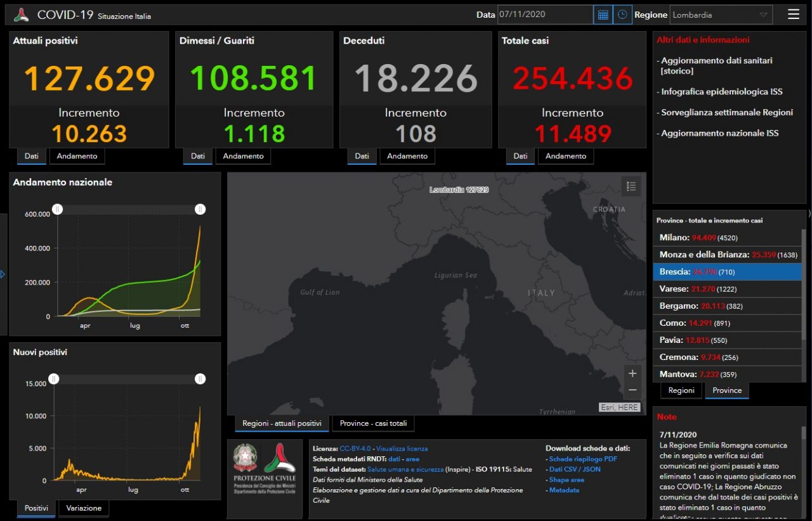Click right handle of Nuovi positivi slider

point(200,379)
